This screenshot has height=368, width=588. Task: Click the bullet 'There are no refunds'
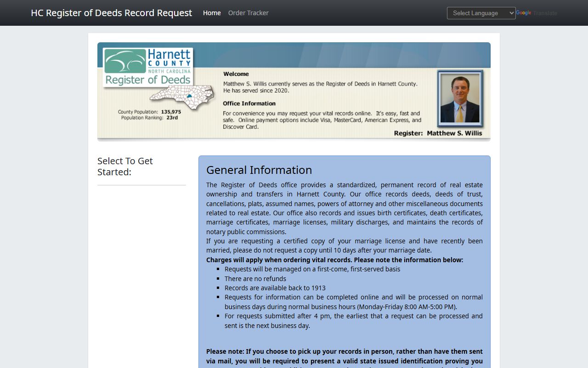click(x=255, y=279)
